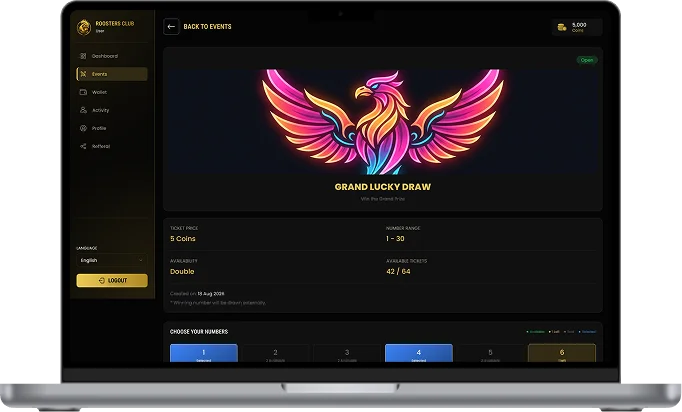Open the 5,000 coins balance widget
The width and height of the screenshot is (682, 412).
tap(577, 27)
